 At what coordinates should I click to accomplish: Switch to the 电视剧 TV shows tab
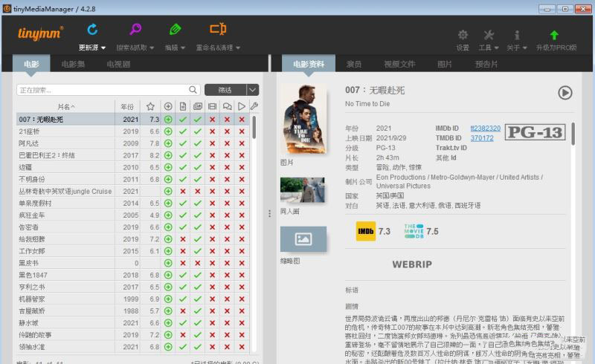click(118, 64)
